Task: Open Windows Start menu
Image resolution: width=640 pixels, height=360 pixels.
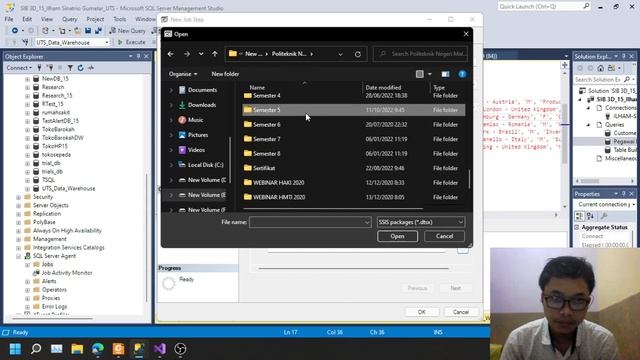Action: coord(15,349)
